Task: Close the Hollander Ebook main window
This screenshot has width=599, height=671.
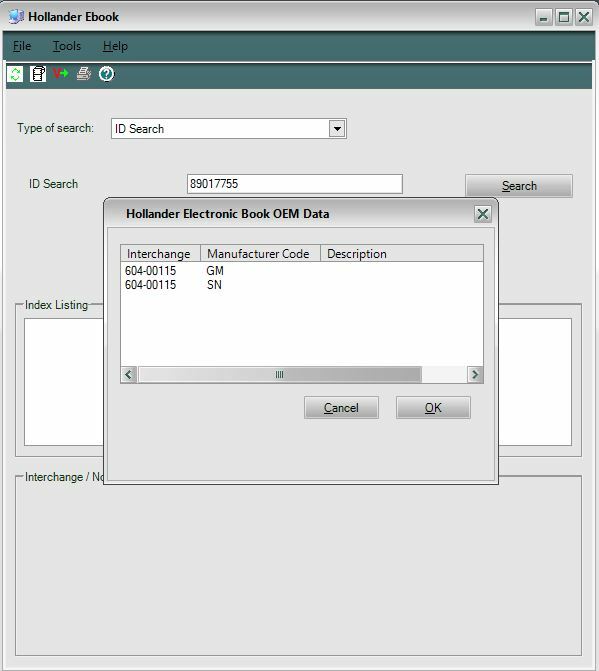Action: (x=584, y=17)
